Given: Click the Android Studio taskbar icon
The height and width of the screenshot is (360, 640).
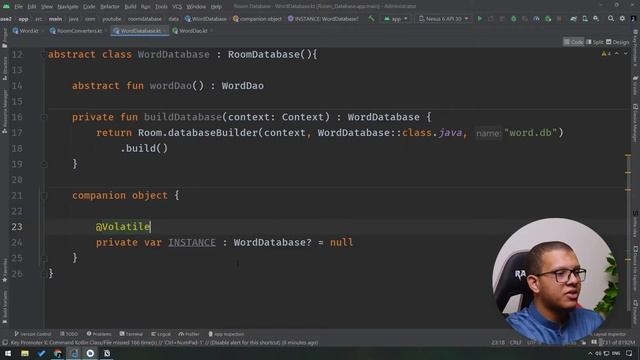Looking at the screenshot, I should tap(74, 353).
